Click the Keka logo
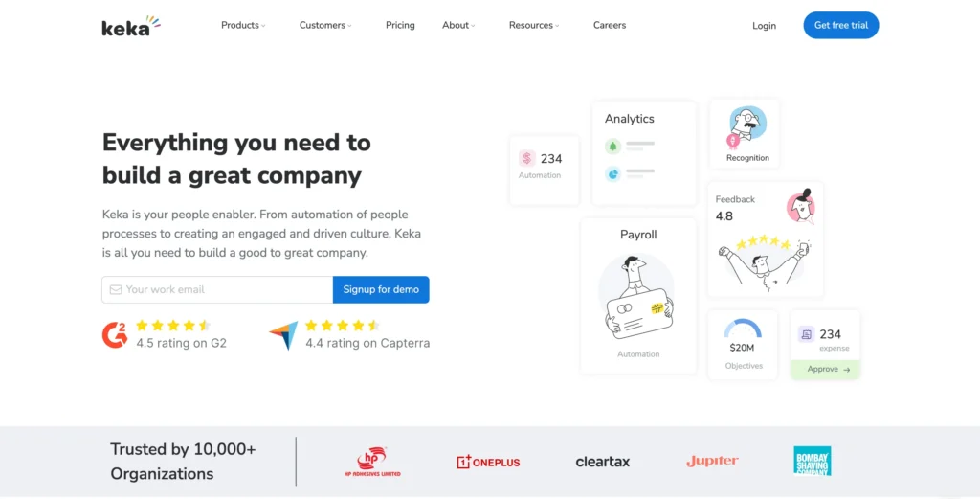This screenshot has height=499, width=980. click(131, 26)
